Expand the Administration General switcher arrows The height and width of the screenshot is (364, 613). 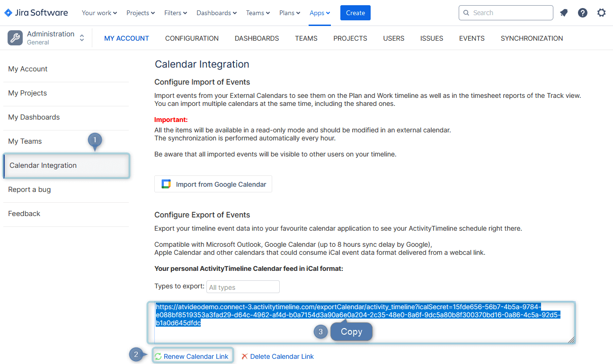click(82, 38)
